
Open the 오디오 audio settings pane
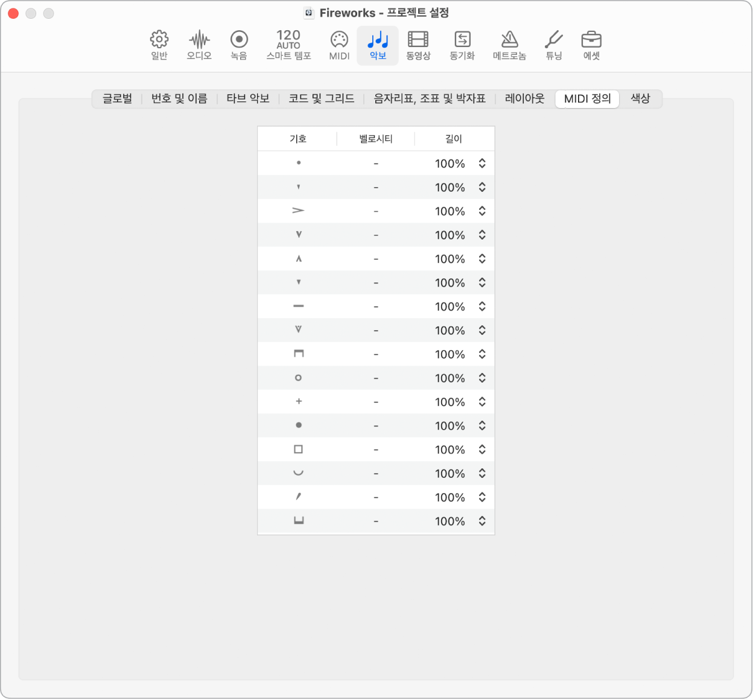tap(199, 45)
